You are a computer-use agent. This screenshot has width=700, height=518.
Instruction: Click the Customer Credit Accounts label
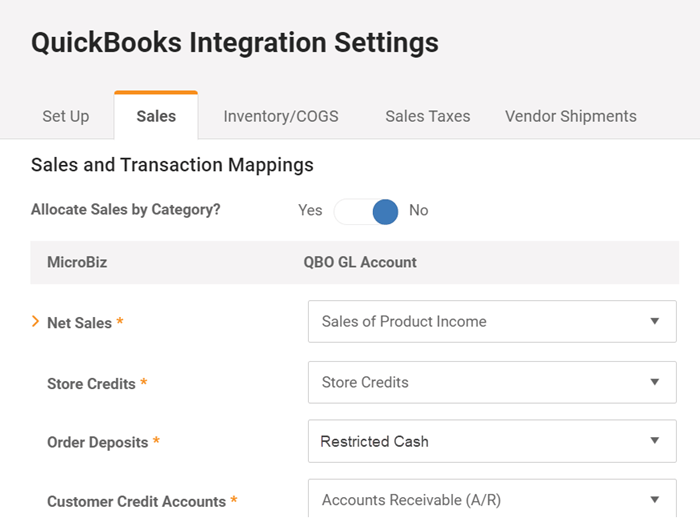tap(136, 501)
